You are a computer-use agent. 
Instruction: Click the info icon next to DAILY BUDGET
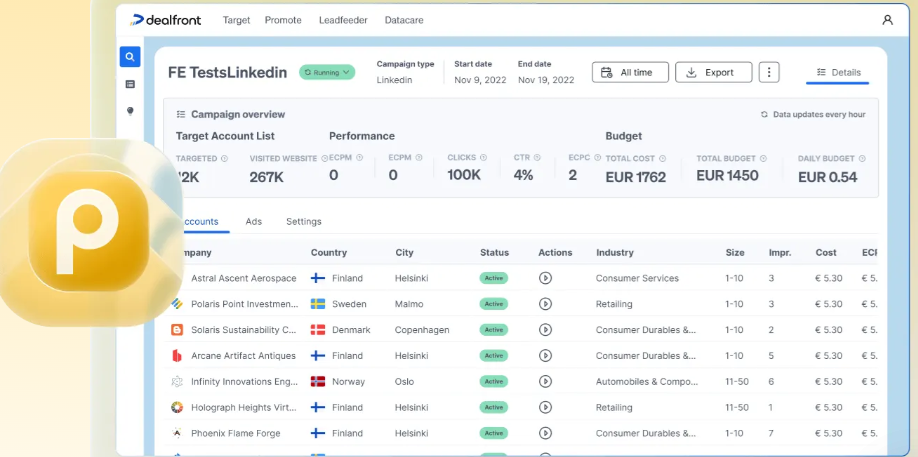point(862,159)
